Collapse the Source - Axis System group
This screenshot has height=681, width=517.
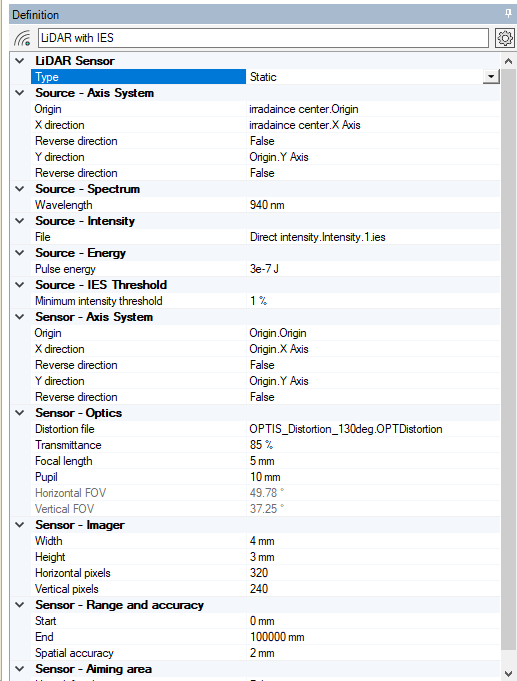point(20,93)
